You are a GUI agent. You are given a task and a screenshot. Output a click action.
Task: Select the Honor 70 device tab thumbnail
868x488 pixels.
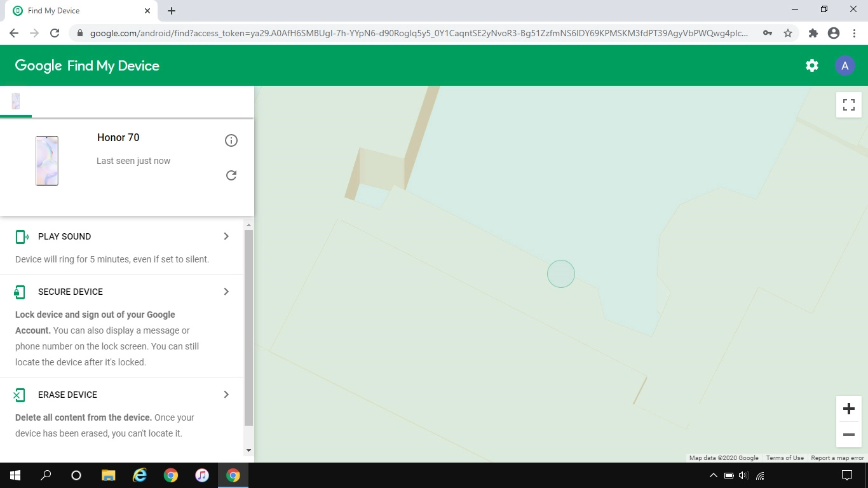[x=16, y=101]
